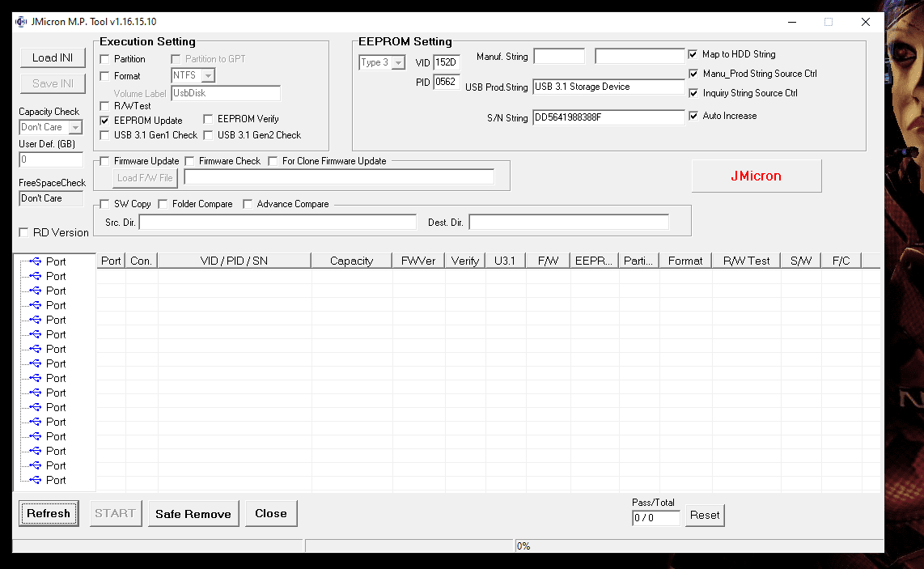Image resolution: width=924 pixels, height=569 pixels.
Task: Click the Format column header
Action: (x=685, y=261)
